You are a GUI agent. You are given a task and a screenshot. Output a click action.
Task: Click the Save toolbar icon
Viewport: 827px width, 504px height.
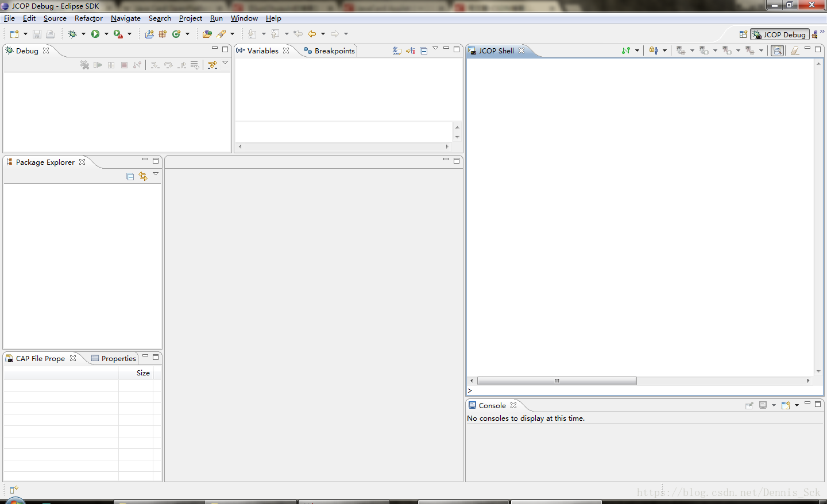coord(37,34)
